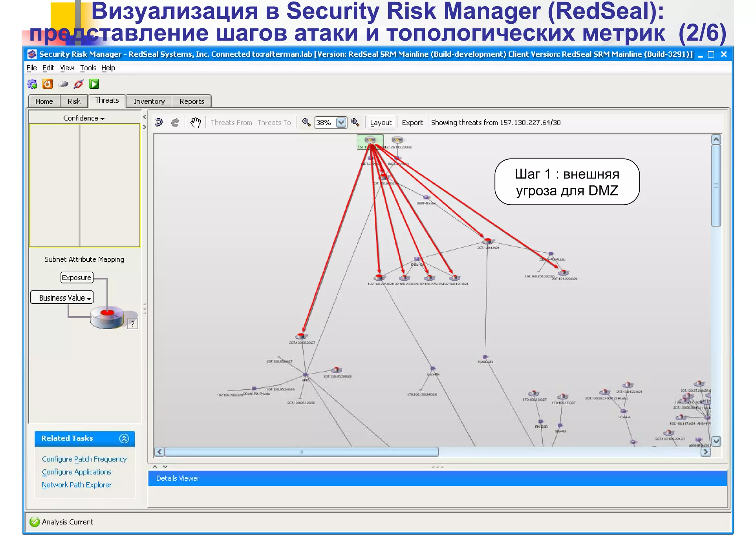Open Network Path Explorer link

(x=76, y=485)
